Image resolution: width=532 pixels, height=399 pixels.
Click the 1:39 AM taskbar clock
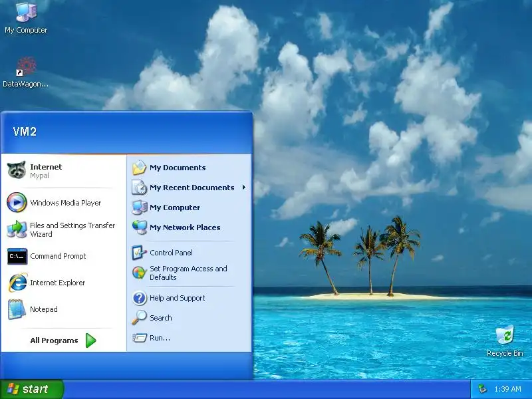pos(507,389)
